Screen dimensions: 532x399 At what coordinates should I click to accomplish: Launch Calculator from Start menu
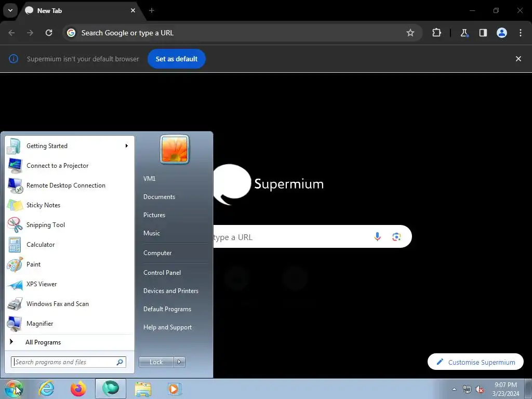click(x=70, y=244)
